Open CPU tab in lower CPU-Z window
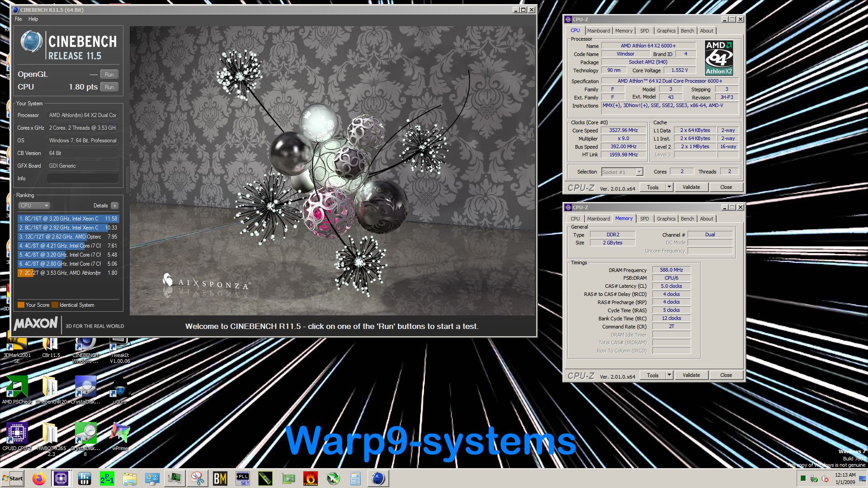Screen dimensions: 868x488 [575, 219]
